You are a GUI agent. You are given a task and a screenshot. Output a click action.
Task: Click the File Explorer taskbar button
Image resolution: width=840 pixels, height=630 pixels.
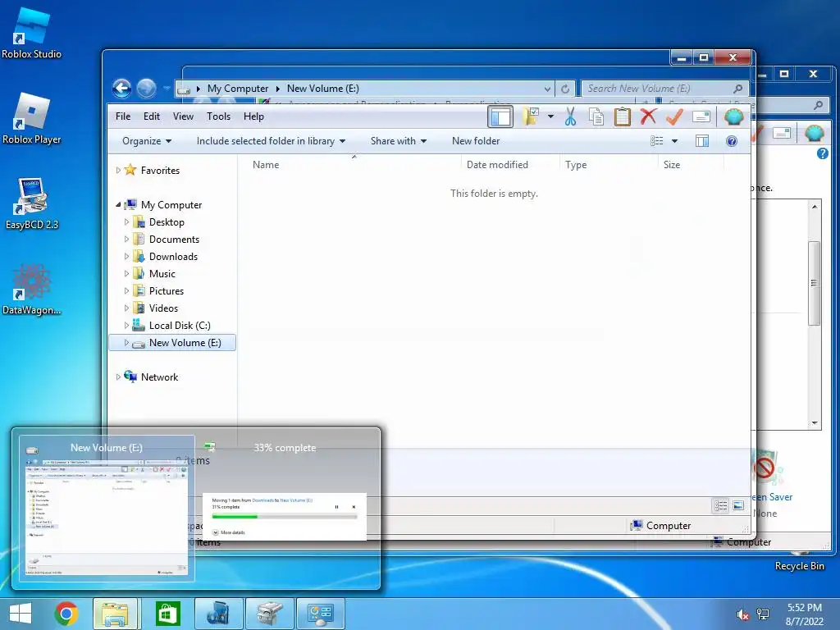[116, 614]
